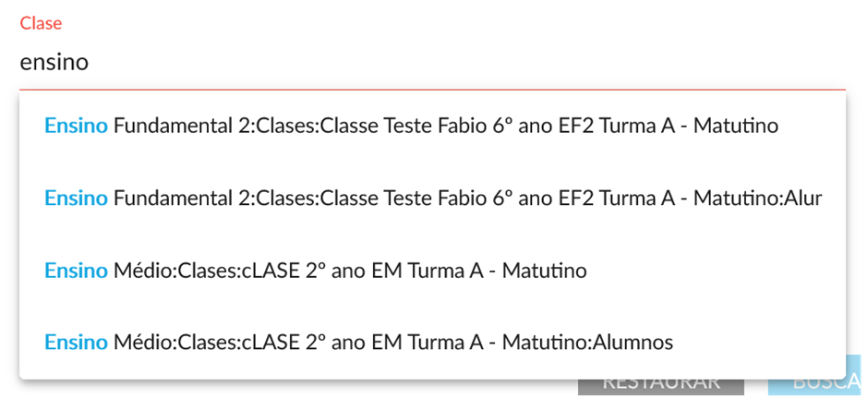Click highlighted Ensino in last suggestion
The width and height of the screenshot is (868, 398).
pyautogui.click(x=76, y=343)
